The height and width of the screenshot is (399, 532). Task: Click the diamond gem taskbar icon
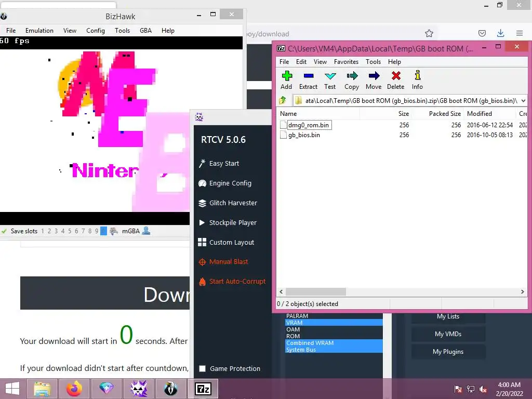click(106, 389)
